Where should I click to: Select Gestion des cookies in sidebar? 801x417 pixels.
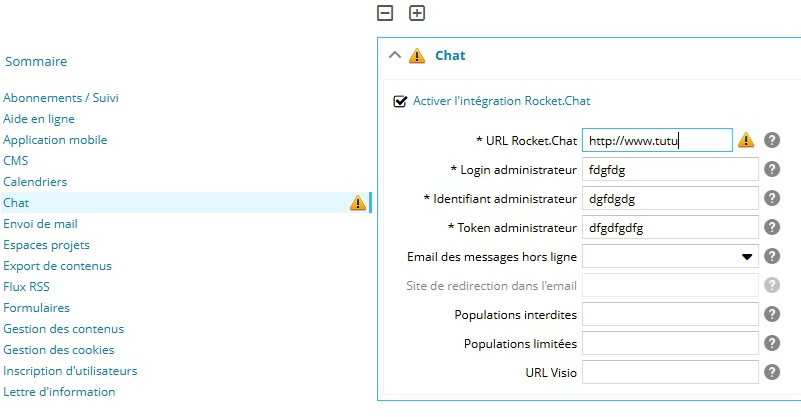pyautogui.click(x=59, y=350)
